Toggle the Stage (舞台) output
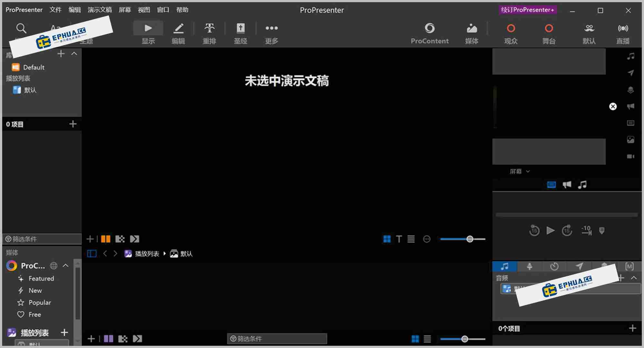The image size is (644, 348). 549,33
